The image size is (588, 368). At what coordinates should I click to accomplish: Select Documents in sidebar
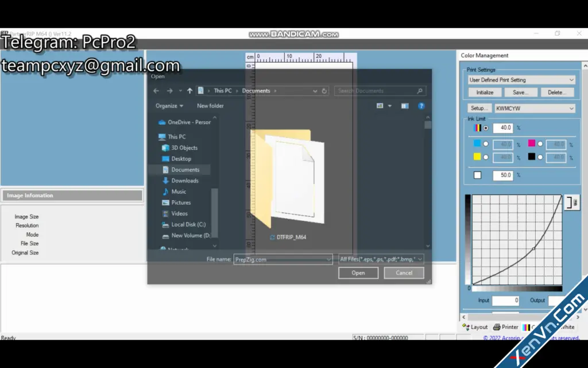tap(180, 170)
